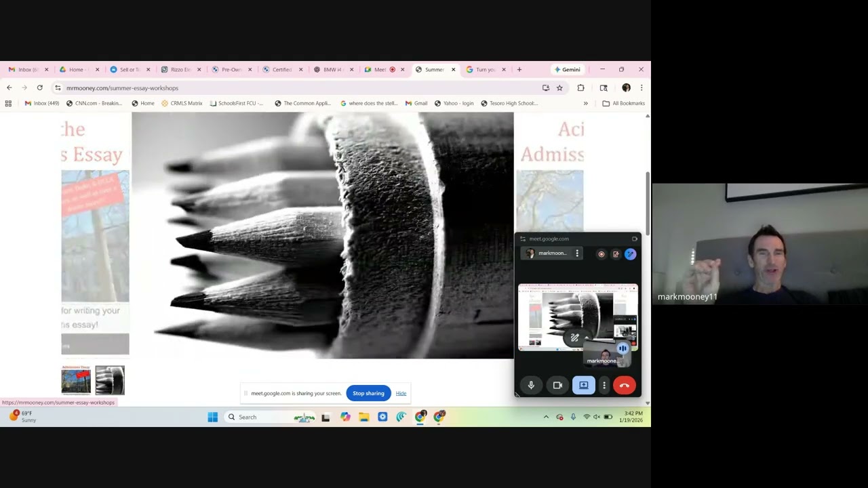Mute the microphone in the Meet popup

tap(531, 385)
